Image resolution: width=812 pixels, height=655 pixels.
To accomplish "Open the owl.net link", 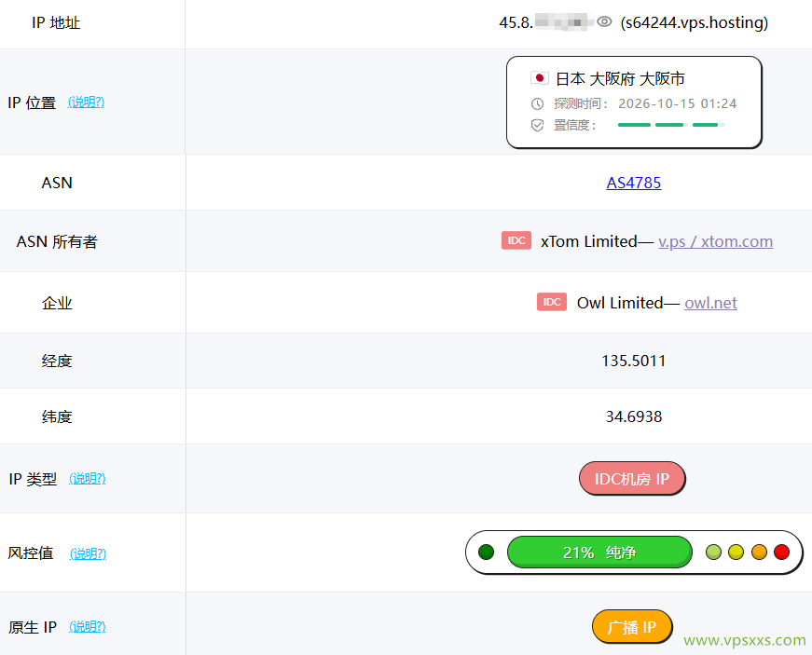I will (710, 303).
